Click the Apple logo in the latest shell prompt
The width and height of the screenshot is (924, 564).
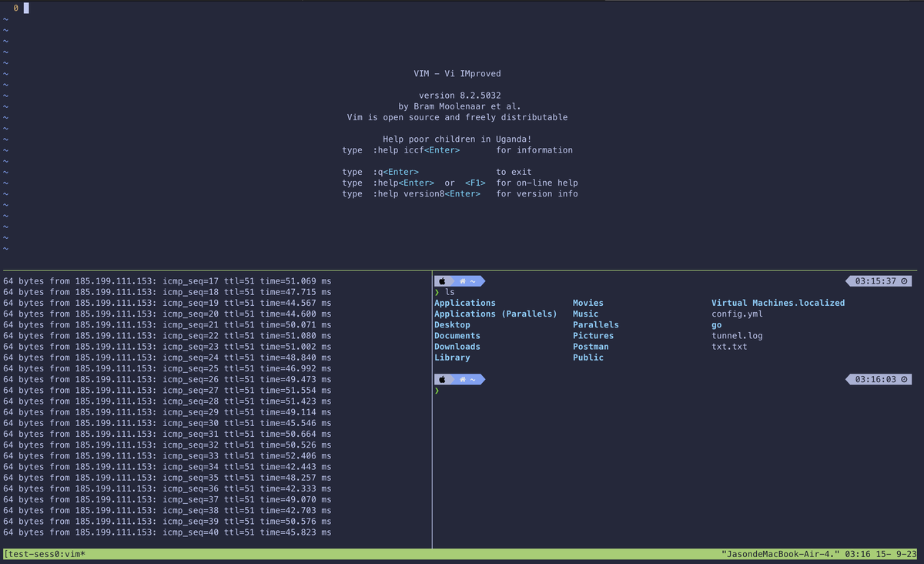coord(442,379)
